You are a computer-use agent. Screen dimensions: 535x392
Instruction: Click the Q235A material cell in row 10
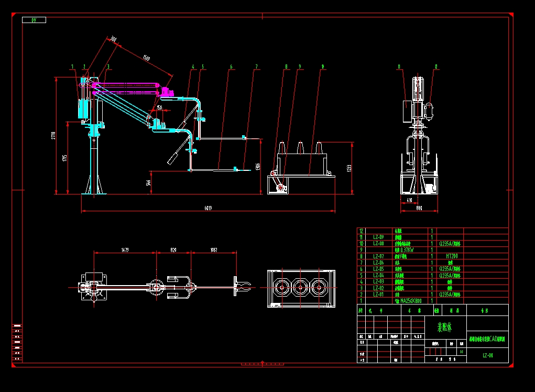pos(450,244)
